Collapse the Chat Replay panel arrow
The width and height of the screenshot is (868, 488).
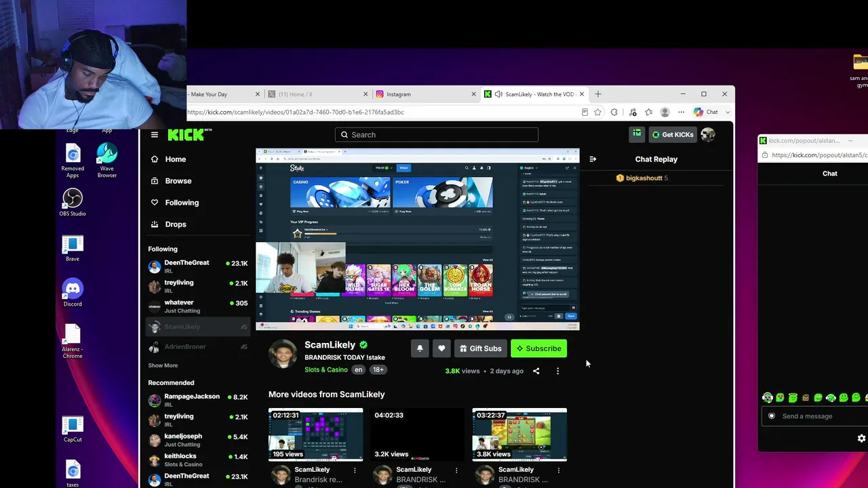click(593, 159)
